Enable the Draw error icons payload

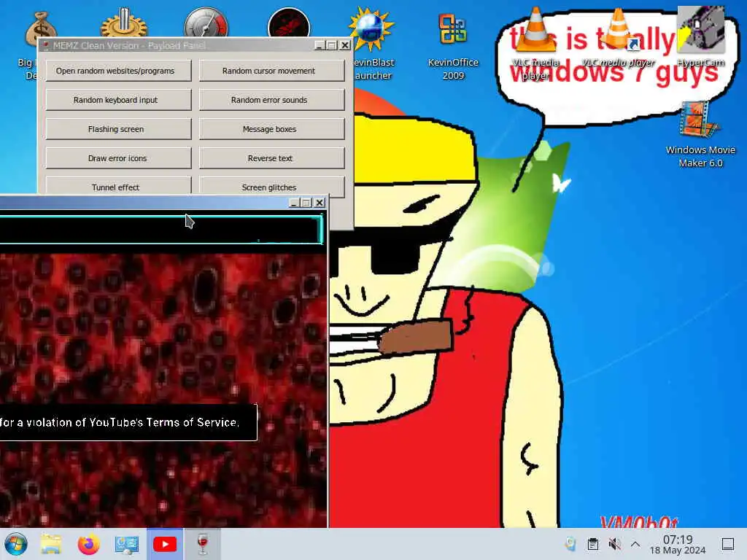tap(119, 158)
